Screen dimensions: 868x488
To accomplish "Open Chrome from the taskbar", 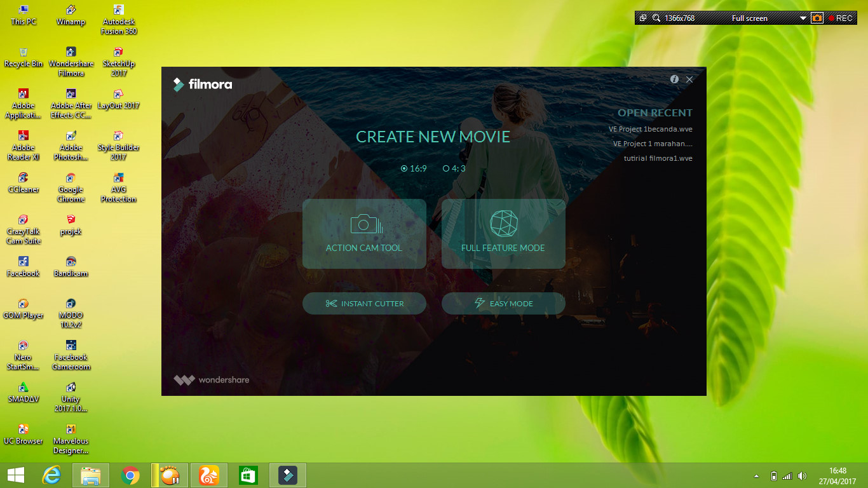I will click(130, 475).
